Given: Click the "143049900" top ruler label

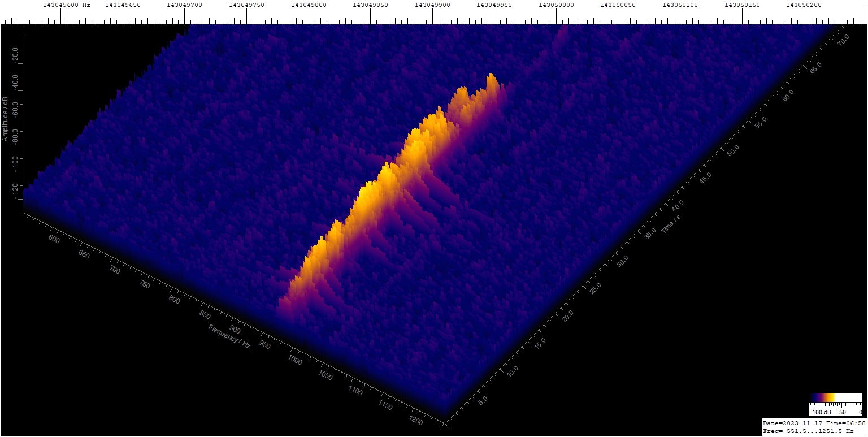Looking at the screenshot, I should (x=432, y=5).
